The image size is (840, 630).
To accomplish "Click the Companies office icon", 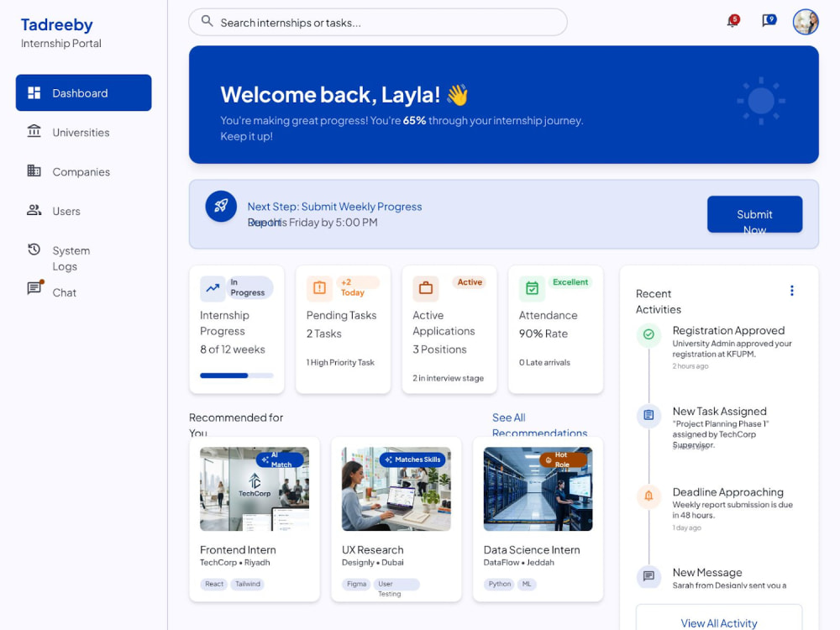I will tap(34, 171).
